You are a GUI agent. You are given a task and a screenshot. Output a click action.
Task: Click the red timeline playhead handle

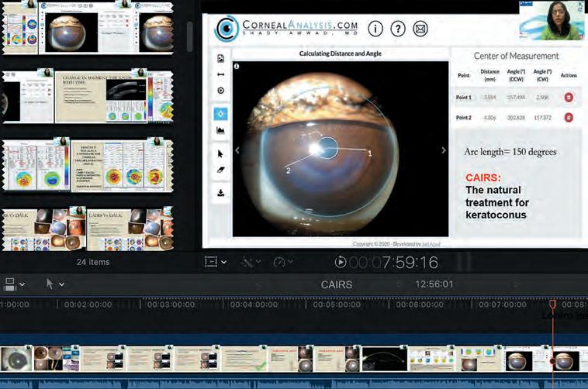(553, 304)
